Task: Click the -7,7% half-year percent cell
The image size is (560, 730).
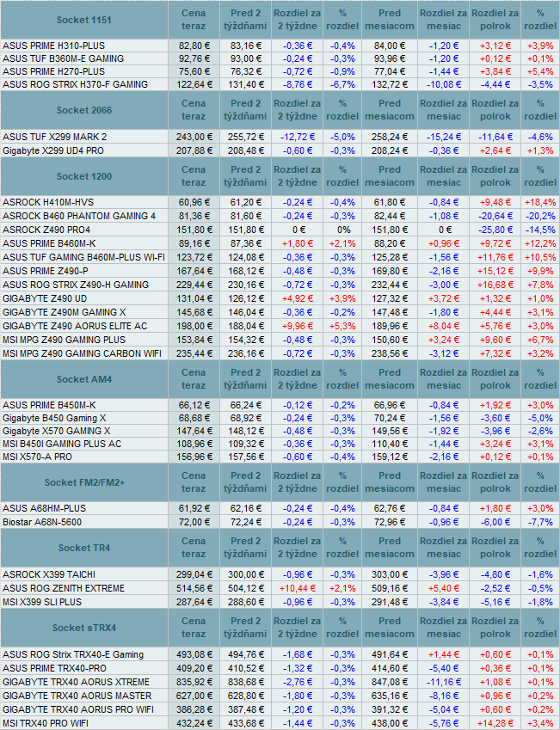Action: 540,523
